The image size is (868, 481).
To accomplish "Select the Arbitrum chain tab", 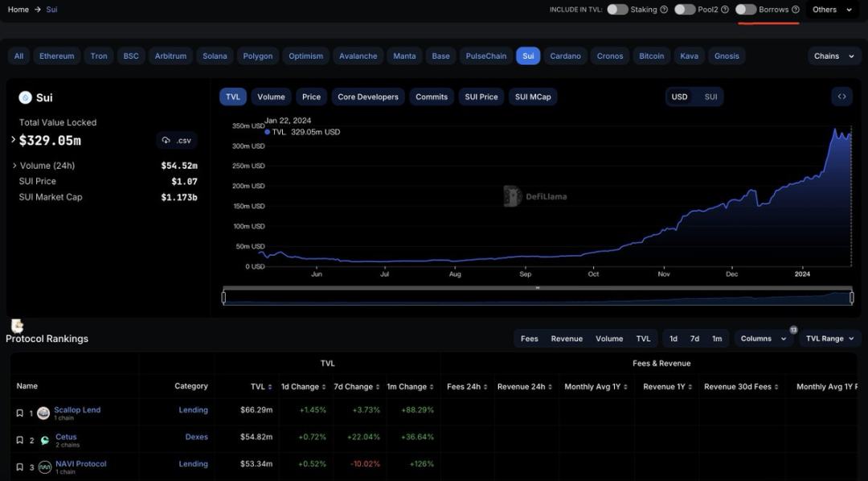I will pyautogui.click(x=170, y=56).
